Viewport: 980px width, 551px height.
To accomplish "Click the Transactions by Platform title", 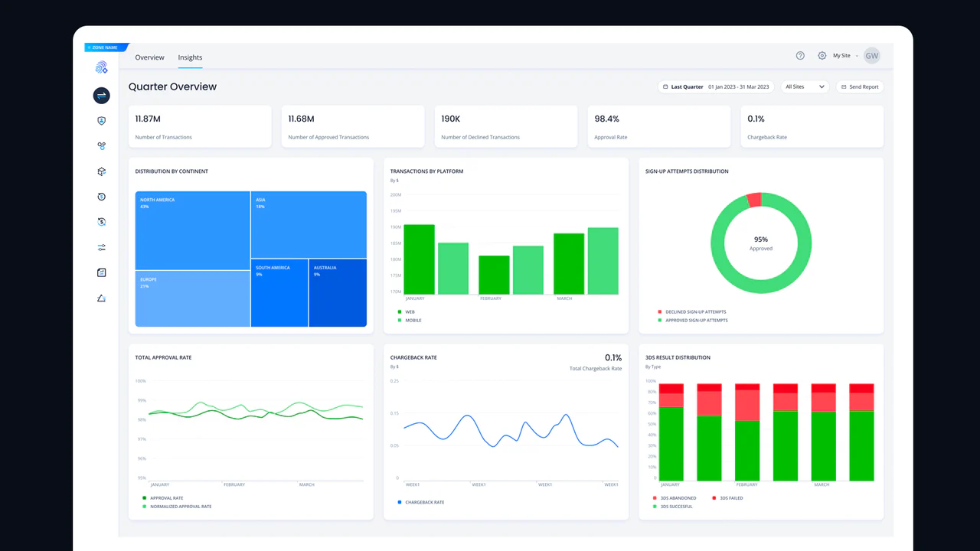I will tap(426, 171).
